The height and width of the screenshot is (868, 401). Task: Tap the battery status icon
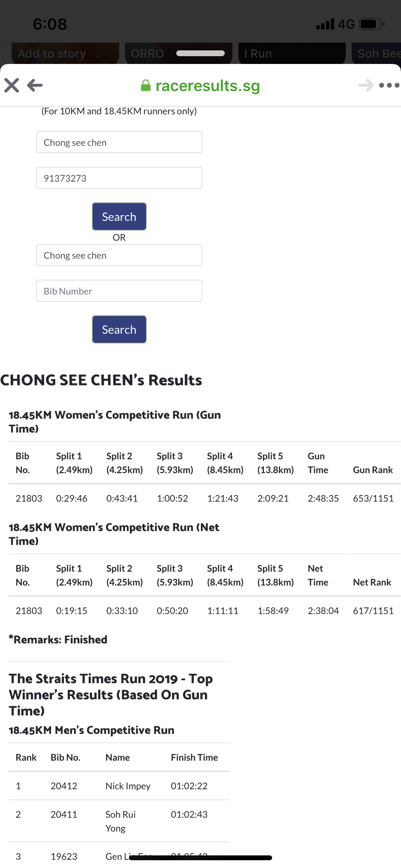pyautogui.click(x=372, y=24)
